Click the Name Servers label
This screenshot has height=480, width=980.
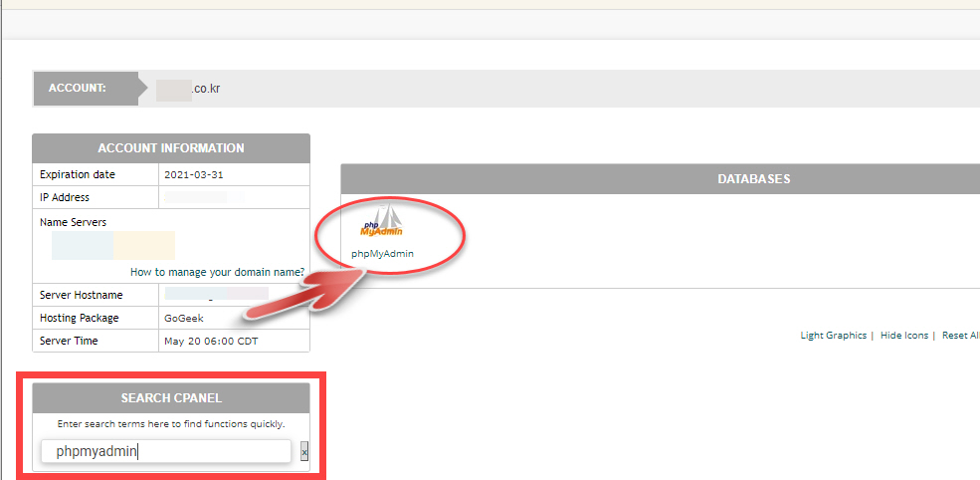pyautogui.click(x=73, y=222)
